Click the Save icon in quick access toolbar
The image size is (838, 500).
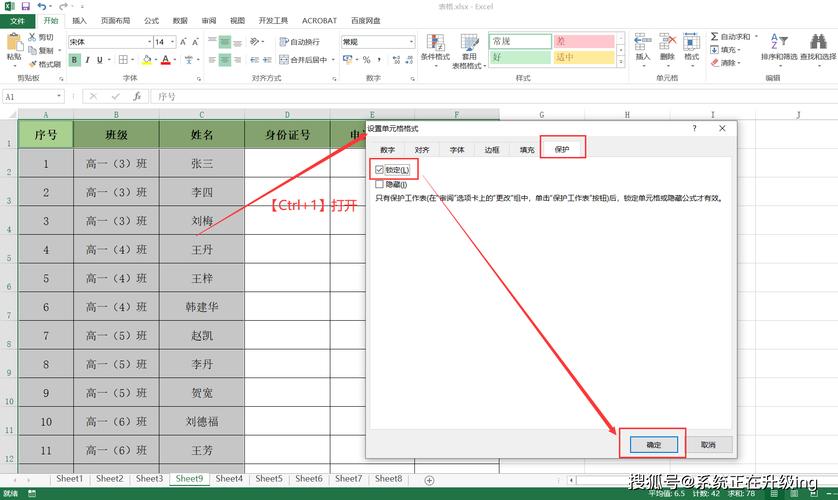click(25, 6)
